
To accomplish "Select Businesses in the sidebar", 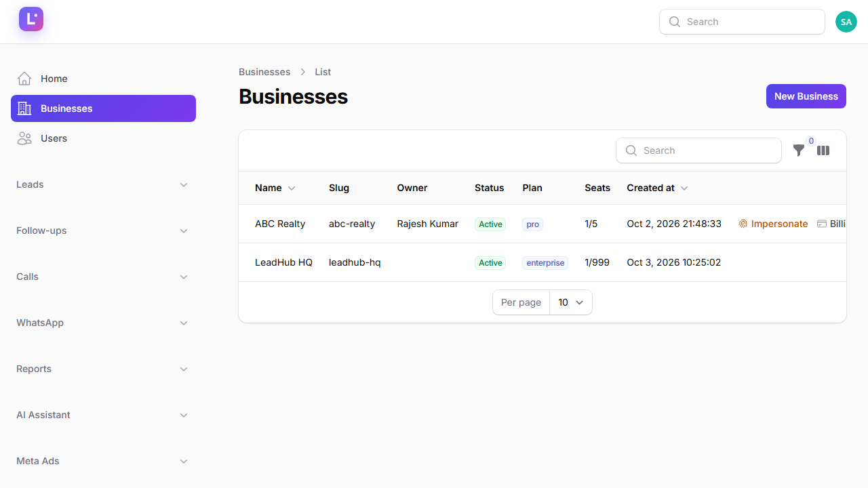I will [x=103, y=108].
